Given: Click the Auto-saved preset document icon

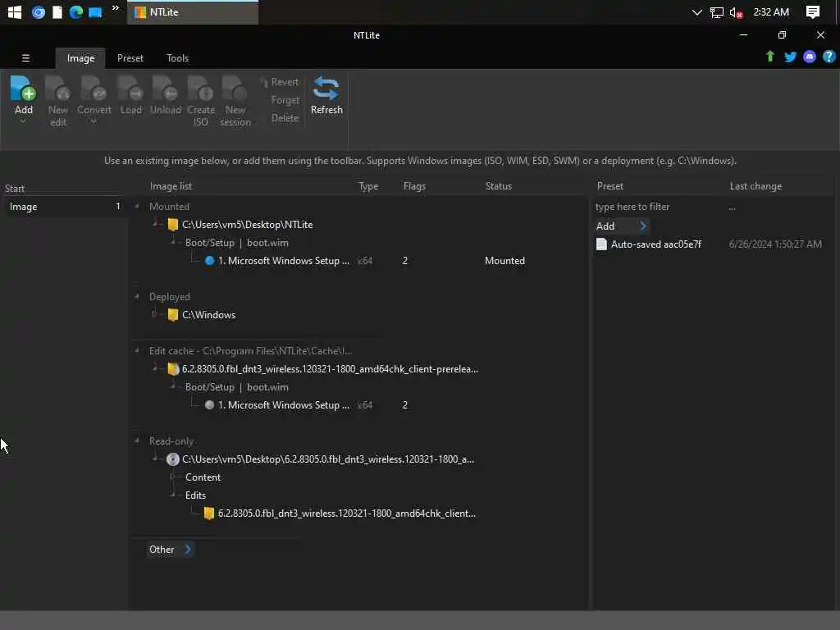Looking at the screenshot, I should pyautogui.click(x=601, y=244).
